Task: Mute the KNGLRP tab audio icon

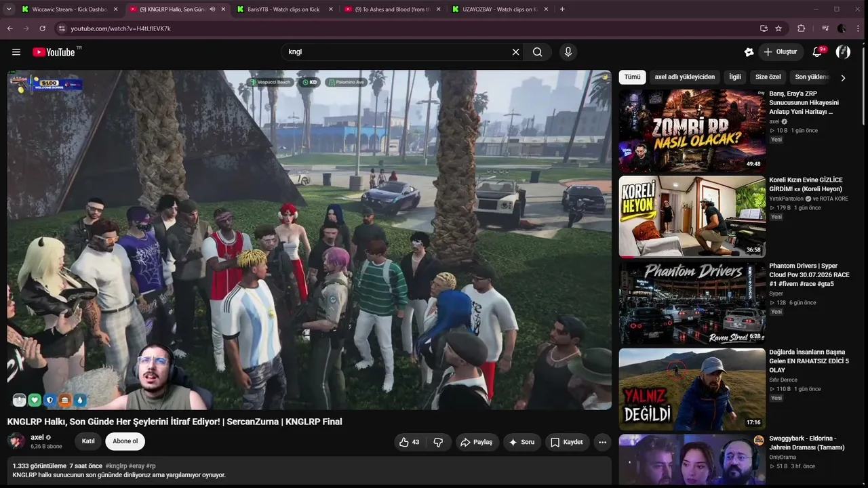Action: tap(212, 9)
